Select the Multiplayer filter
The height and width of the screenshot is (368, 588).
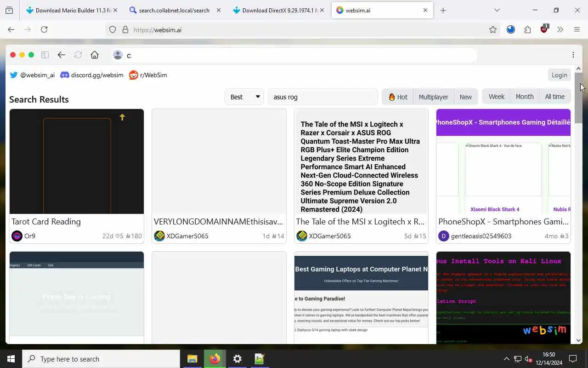[x=433, y=97]
